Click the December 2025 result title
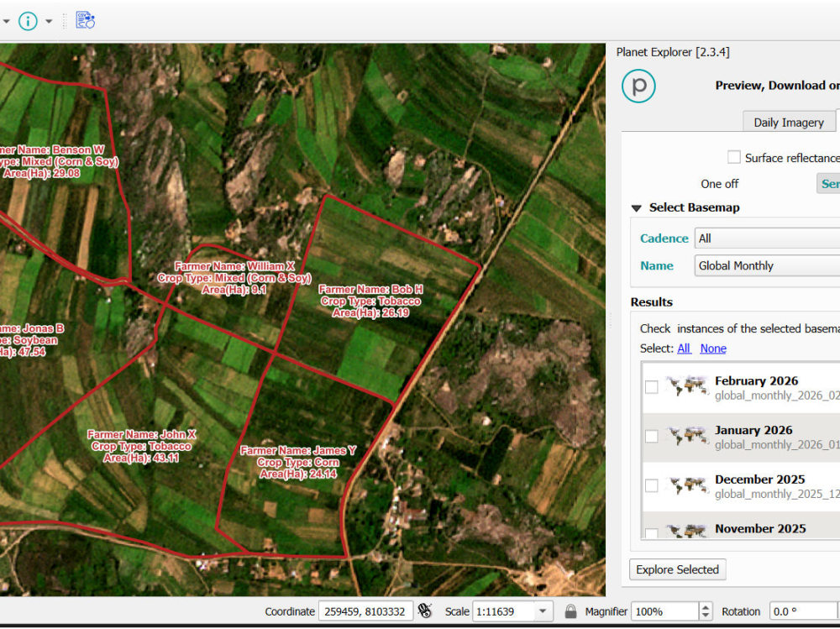The width and height of the screenshot is (840, 629). point(759,480)
